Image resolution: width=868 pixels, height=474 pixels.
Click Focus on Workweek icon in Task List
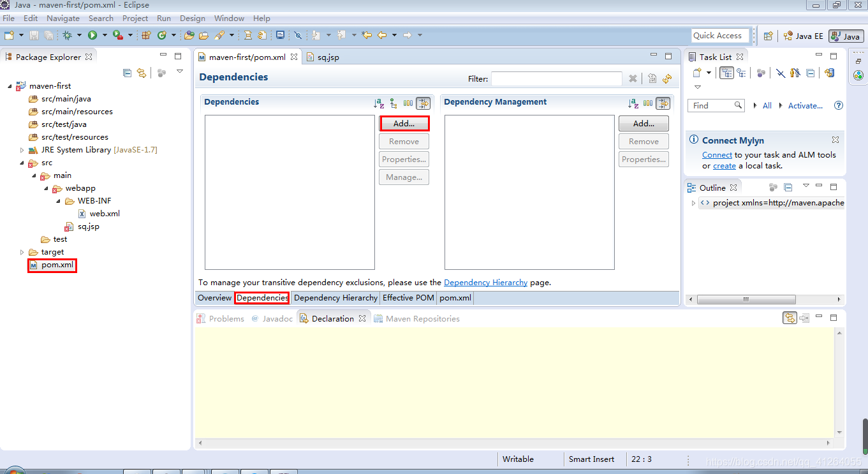pos(761,73)
